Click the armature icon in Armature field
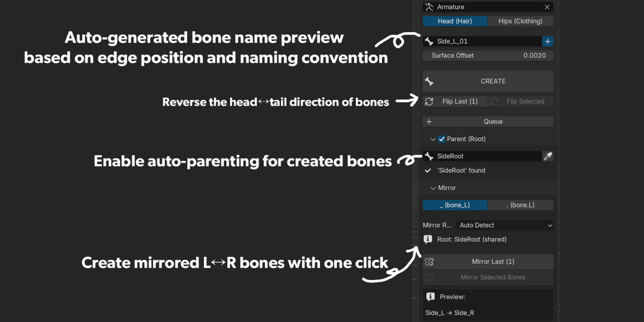This screenshot has width=644, height=322. point(429,7)
